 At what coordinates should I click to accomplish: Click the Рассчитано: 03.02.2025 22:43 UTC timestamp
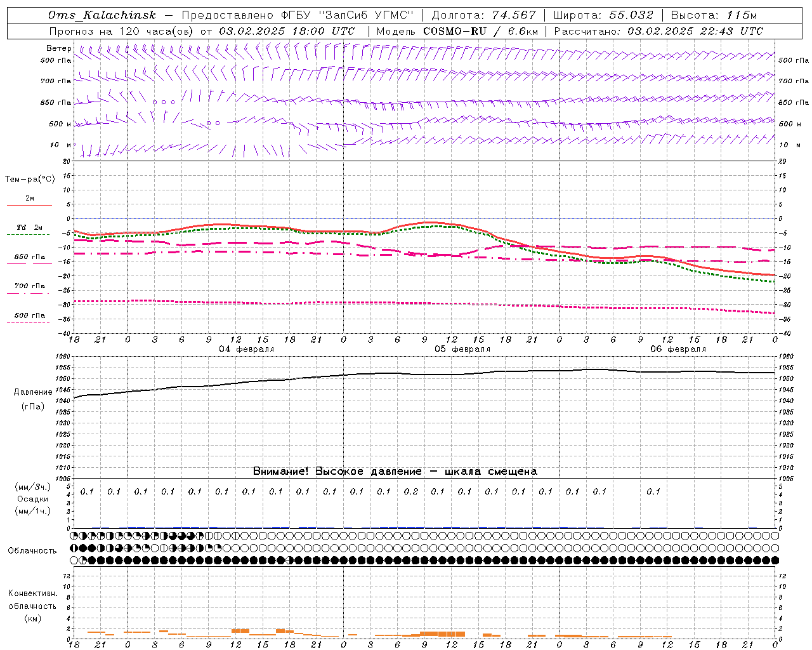pyautogui.click(x=658, y=31)
